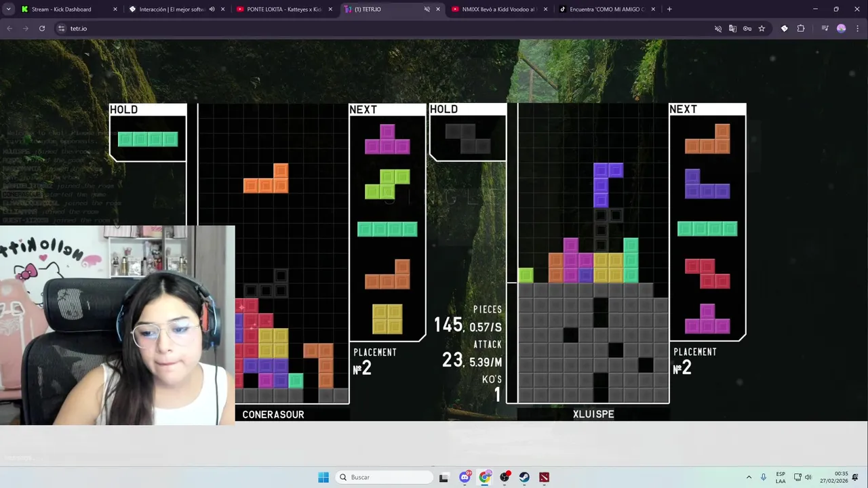The width and height of the screenshot is (868, 488).
Task: Switch to the Interacción browser tab
Action: click(176, 9)
